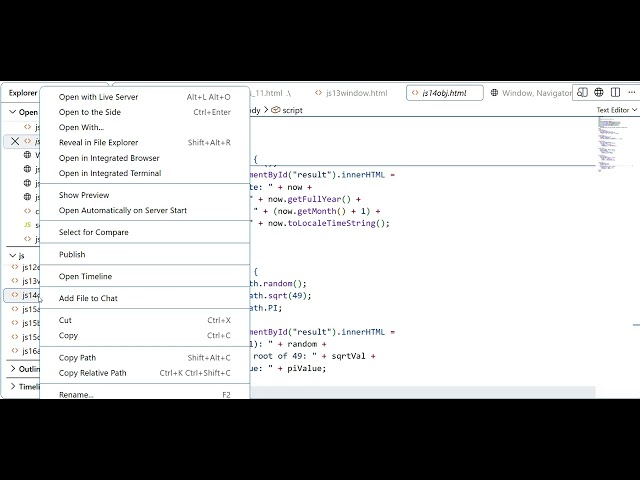Switch to js13window.html tab

tap(351, 93)
